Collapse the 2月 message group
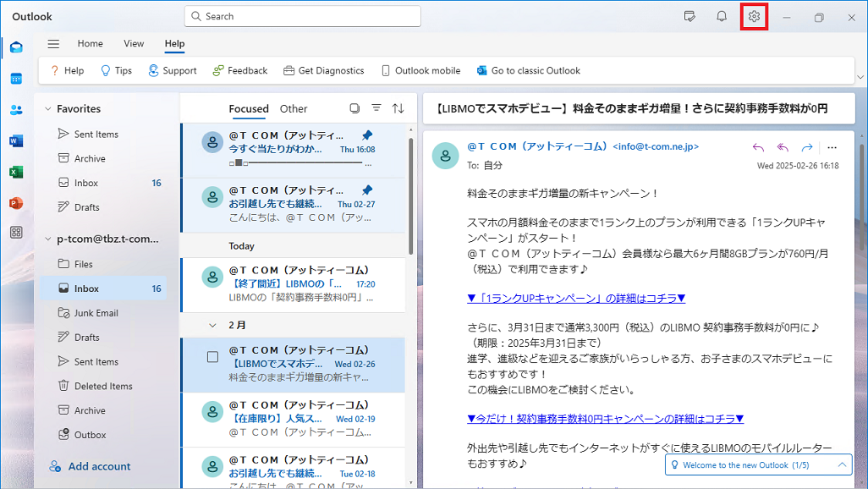This screenshot has height=489, width=868. [x=213, y=325]
